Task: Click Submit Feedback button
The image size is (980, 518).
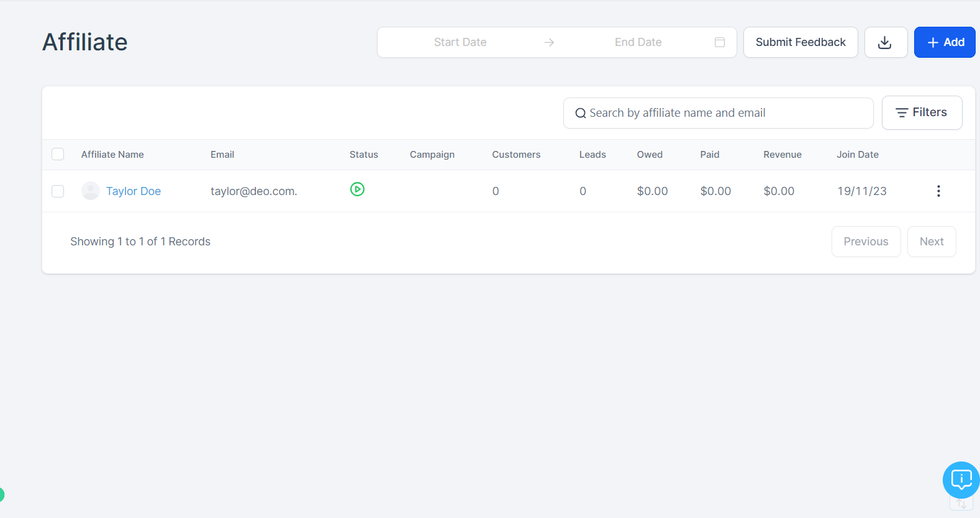Action: [x=801, y=42]
